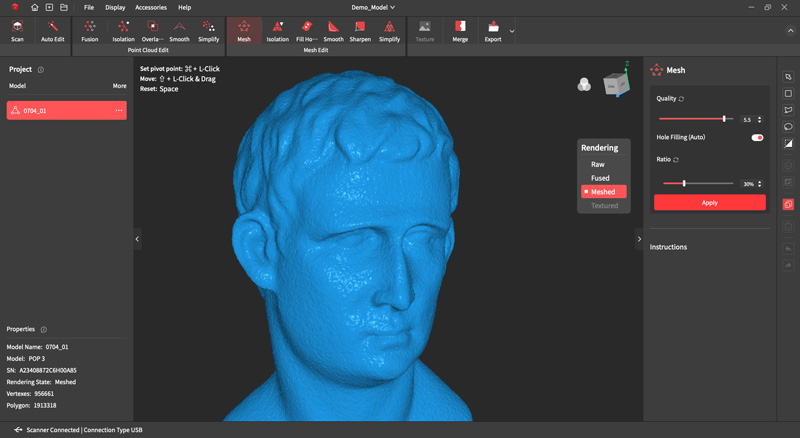Click Isolation in Mesh Edit group
Screen dimensions: 800x438
point(278,31)
